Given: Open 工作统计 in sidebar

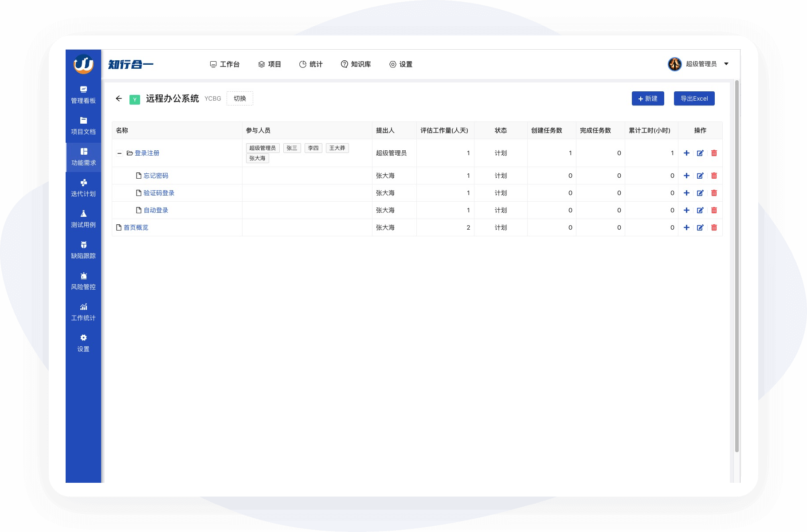Looking at the screenshot, I should click(x=83, y=312).
